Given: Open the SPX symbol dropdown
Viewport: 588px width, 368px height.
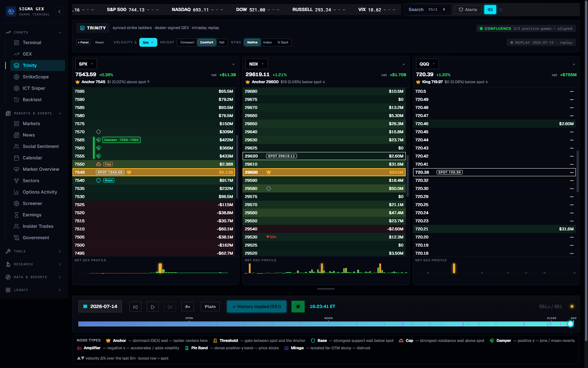Looking at the screenshot, I should click(86, 64).
